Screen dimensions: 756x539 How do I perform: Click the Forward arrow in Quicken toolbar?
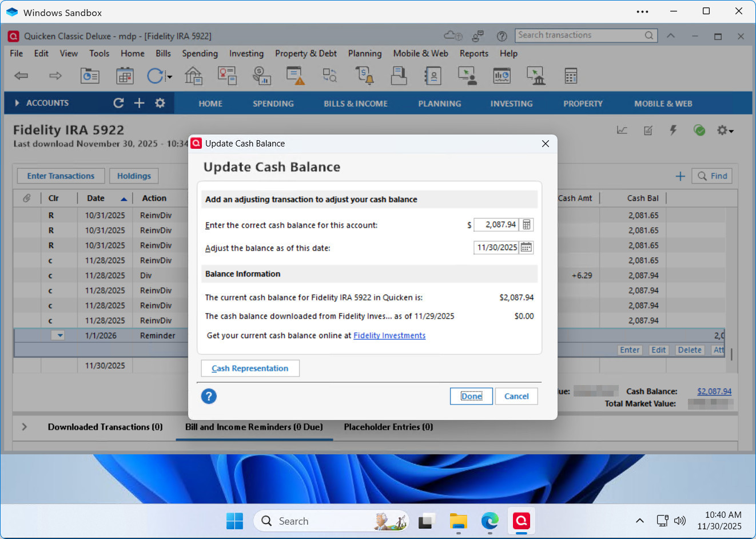point(55,76)
